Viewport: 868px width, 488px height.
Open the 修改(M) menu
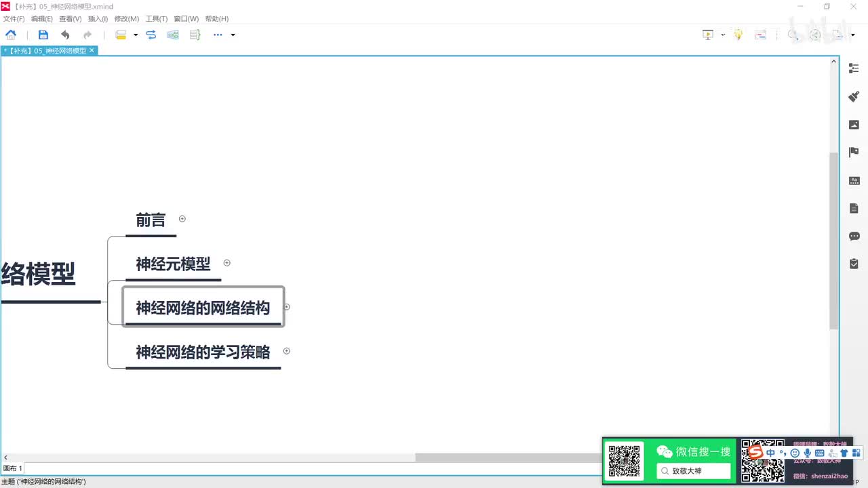[127, 19]
